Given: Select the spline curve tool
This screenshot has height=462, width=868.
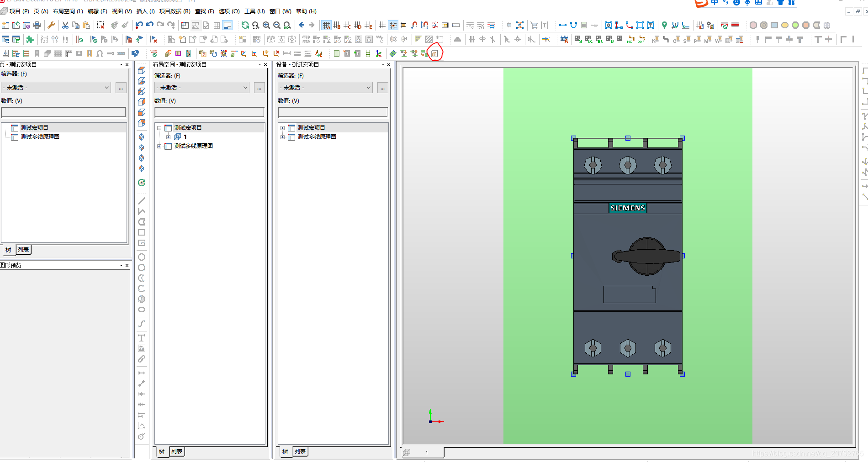Looking at the screenshot, I should [142, 324].
